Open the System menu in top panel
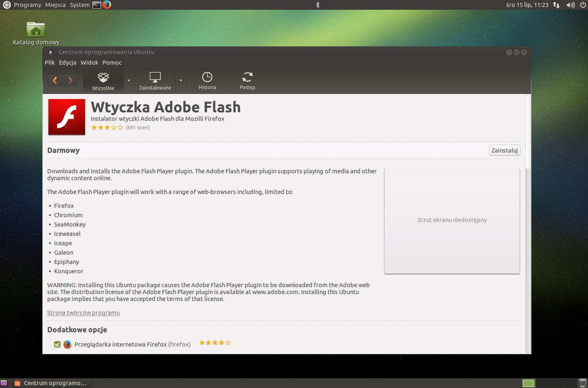Viewport: 588px width, 388px height. [x=80, y=5]
